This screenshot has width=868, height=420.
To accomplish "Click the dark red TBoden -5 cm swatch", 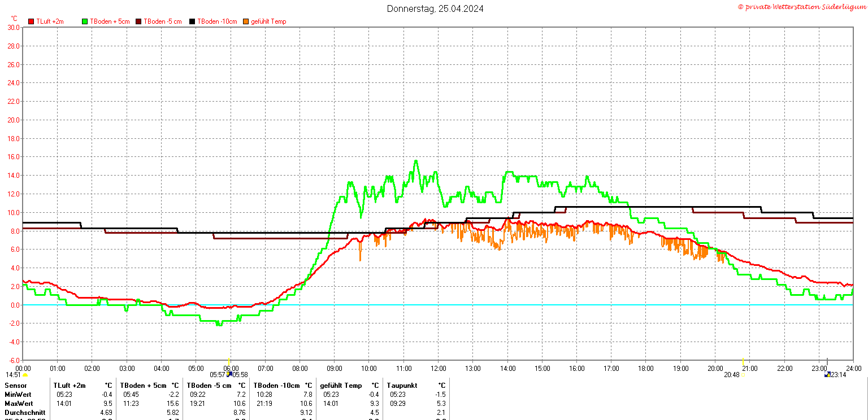I will pyautogui.click(x=138, y=21).
